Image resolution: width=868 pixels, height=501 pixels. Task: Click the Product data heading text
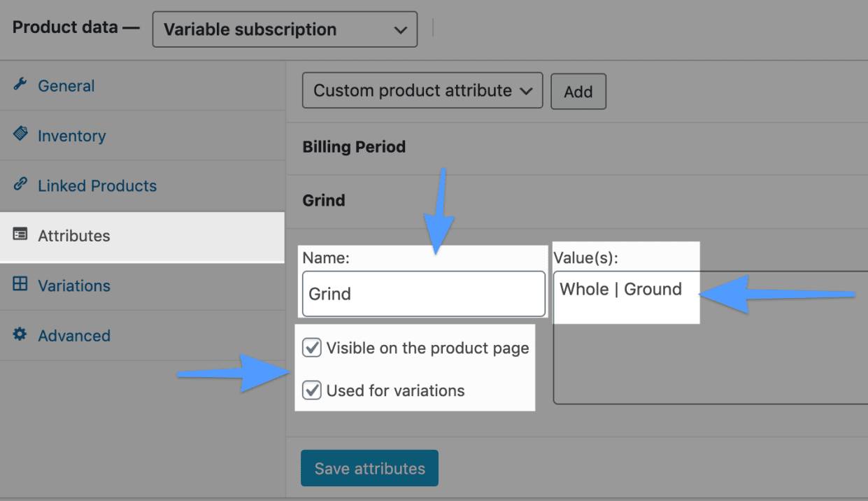(65, 27)
